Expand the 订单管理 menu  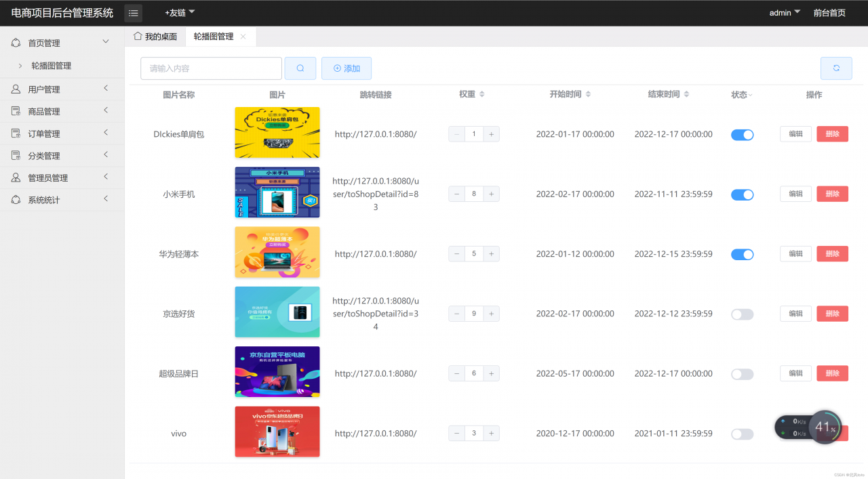tap(106, 133)
